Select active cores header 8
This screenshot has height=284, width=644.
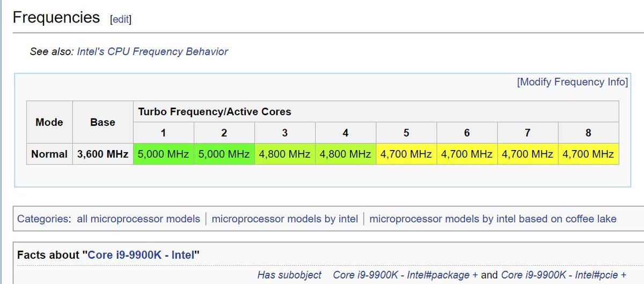(588, 133)
